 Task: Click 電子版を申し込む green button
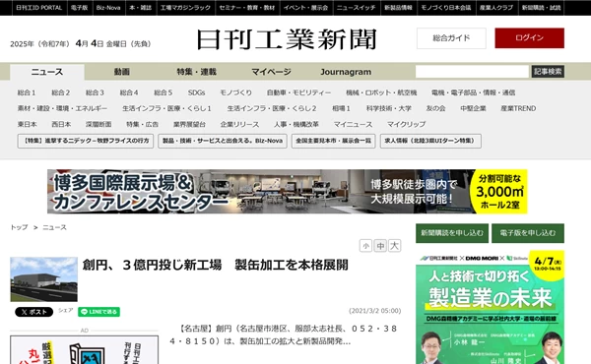point(528,233)
